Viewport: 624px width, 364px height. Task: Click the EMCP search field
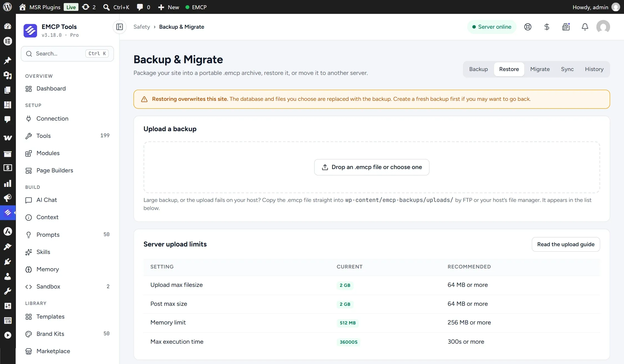point(67,53)
